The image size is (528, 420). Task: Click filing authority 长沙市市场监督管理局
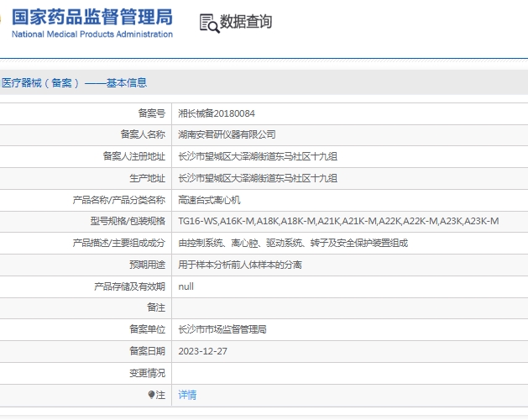(222, 329)
